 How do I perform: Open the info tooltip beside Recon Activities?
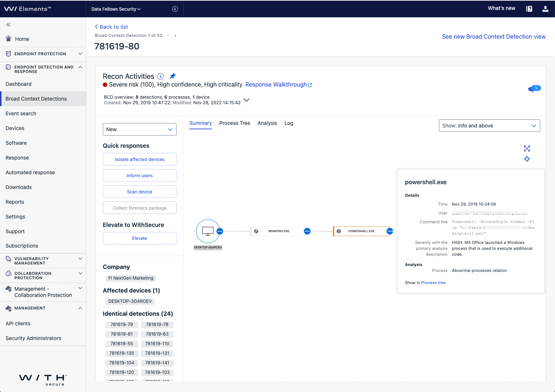[x=160, y=76]
